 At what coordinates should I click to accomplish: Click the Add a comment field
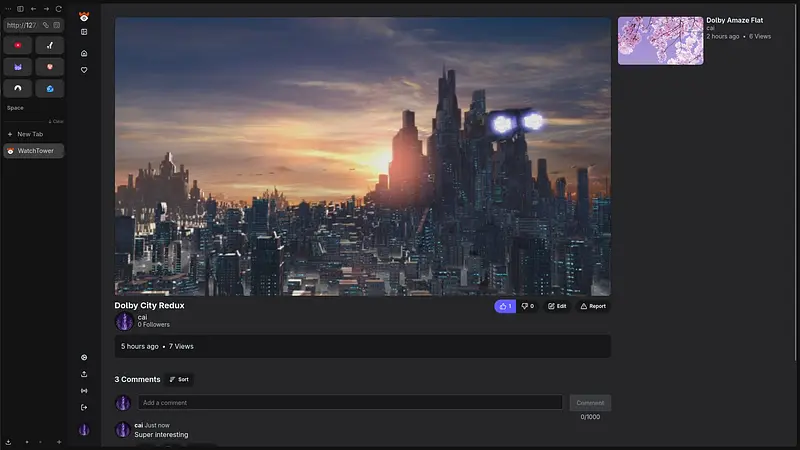click(x=349, y=402)
